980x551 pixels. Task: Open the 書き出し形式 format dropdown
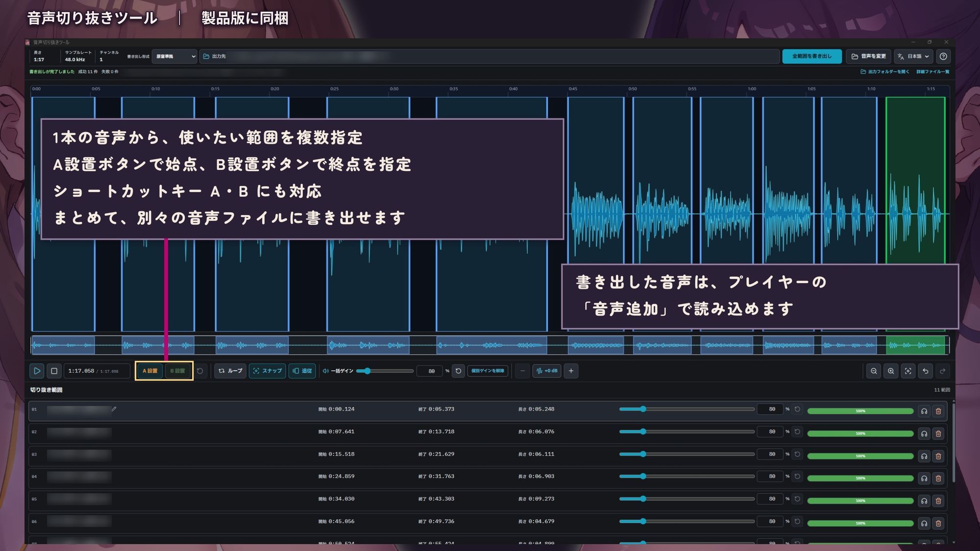click(174, 56)
